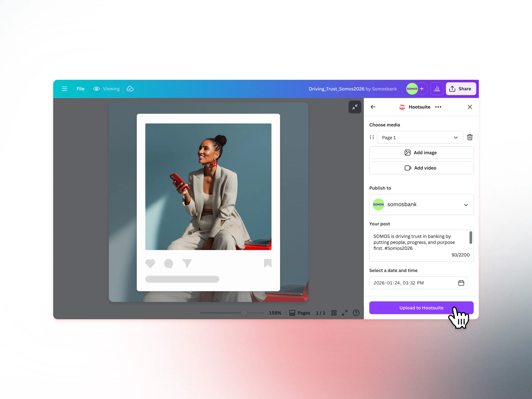Click the Driving_Trust_Somos2026 document title
This screenshot has width=532, height=399.
coord(337,89)
